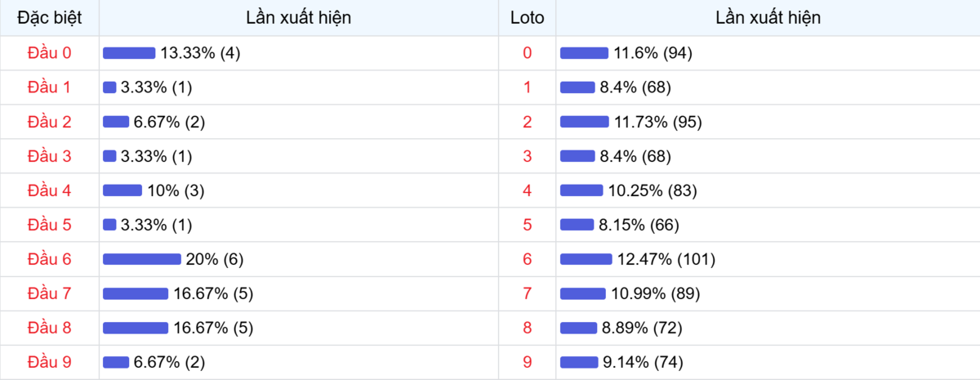980x380 pixels.
Task: Click the 'Lần xuất hiện' header beside Loto
Action: pos(768,18)
